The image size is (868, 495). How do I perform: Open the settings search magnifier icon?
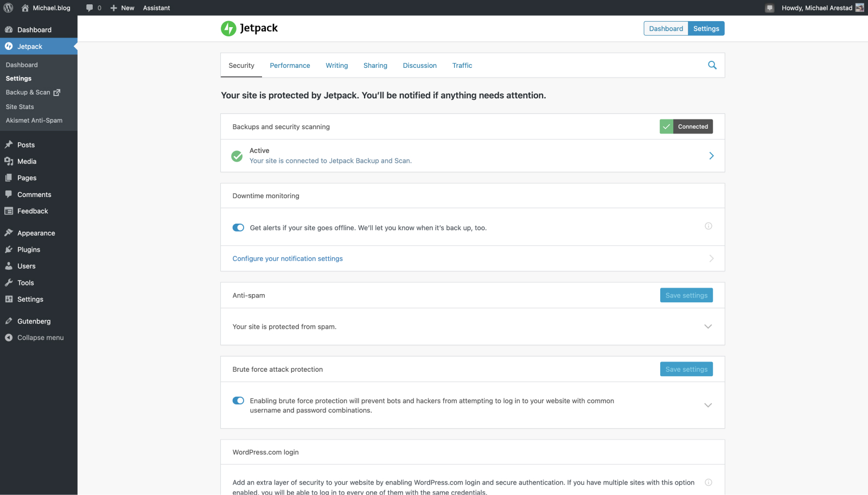(x=712, y=65)
